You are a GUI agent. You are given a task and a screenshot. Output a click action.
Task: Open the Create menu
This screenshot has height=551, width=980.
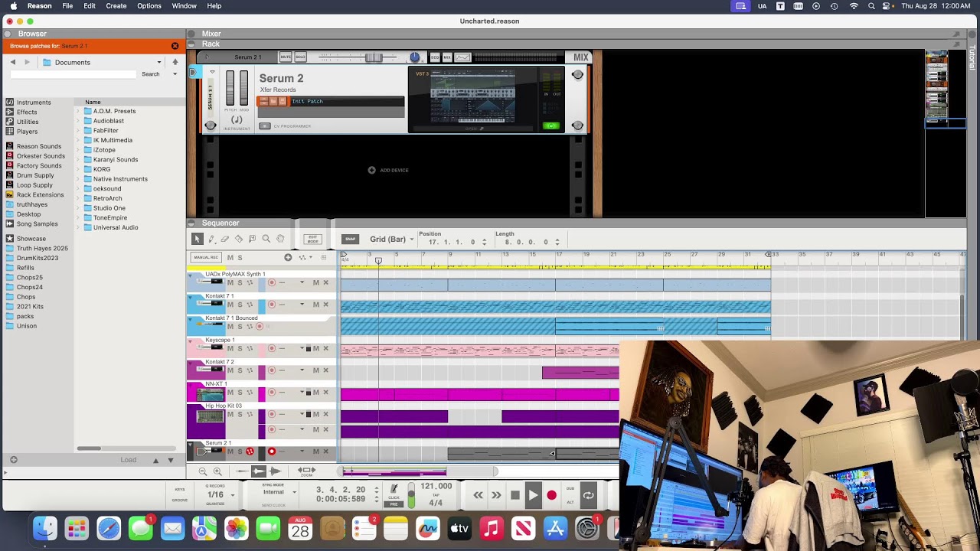[116, 6]
